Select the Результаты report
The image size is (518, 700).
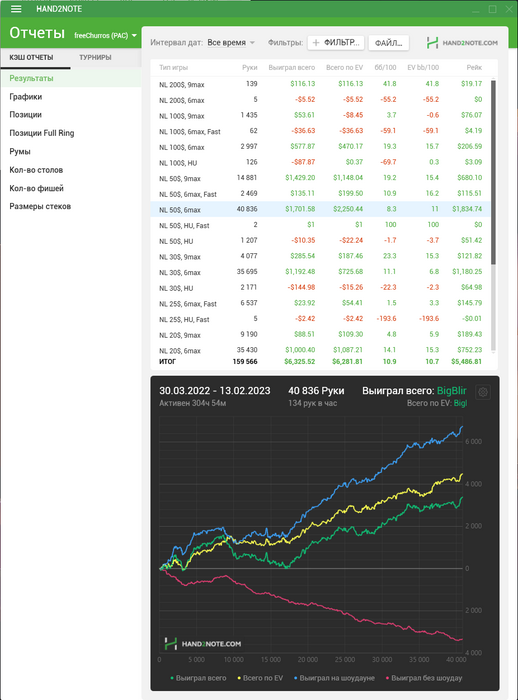(71, 78)
